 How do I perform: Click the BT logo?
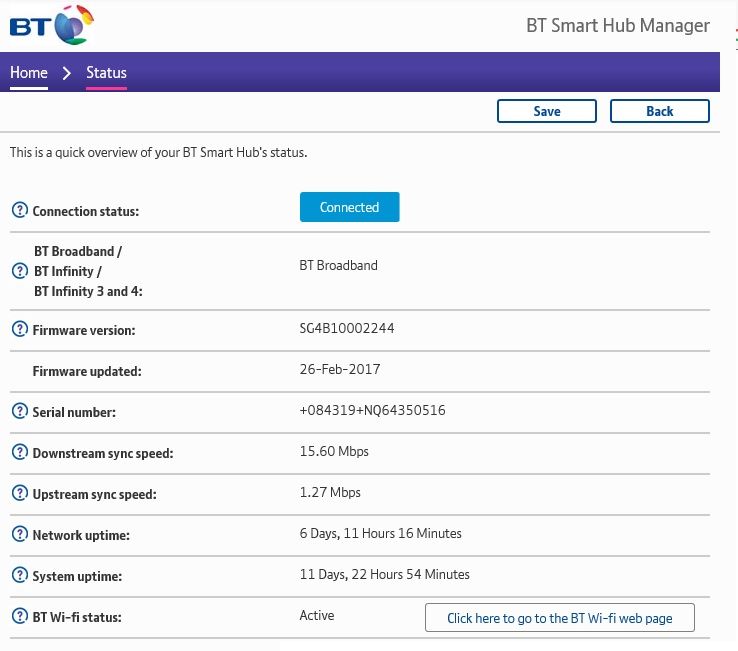tap(52, 25)
